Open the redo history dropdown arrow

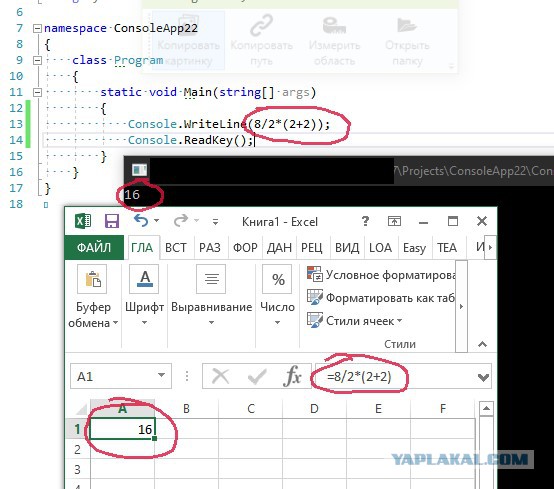[196, 221]
